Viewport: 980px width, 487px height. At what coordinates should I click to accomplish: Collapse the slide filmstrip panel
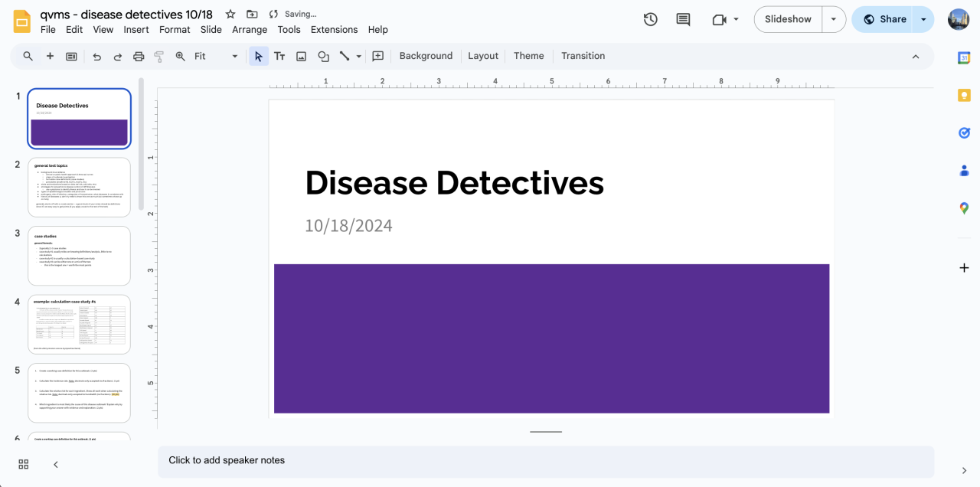[56, 464]
